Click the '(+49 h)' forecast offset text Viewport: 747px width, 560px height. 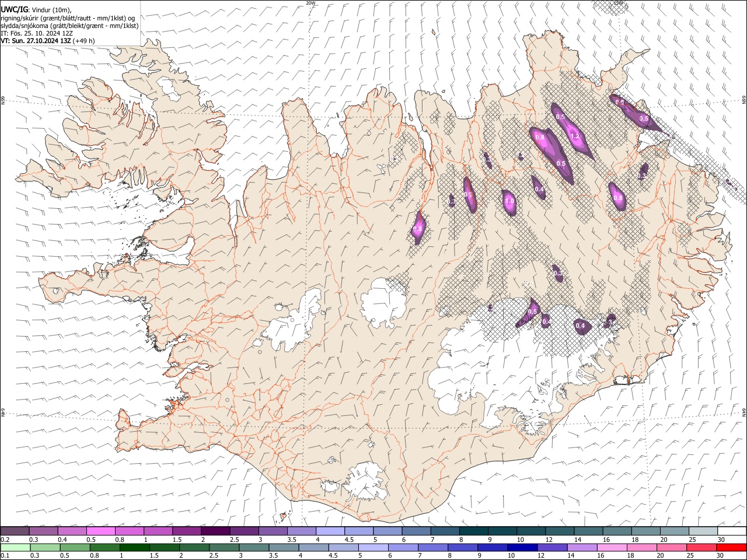(84, 41)
